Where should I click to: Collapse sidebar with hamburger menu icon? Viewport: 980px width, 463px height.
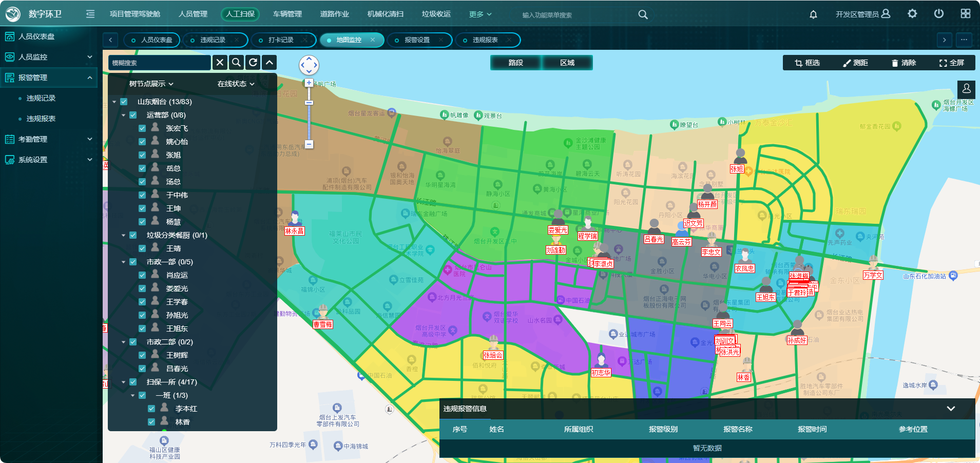point(90,14)
